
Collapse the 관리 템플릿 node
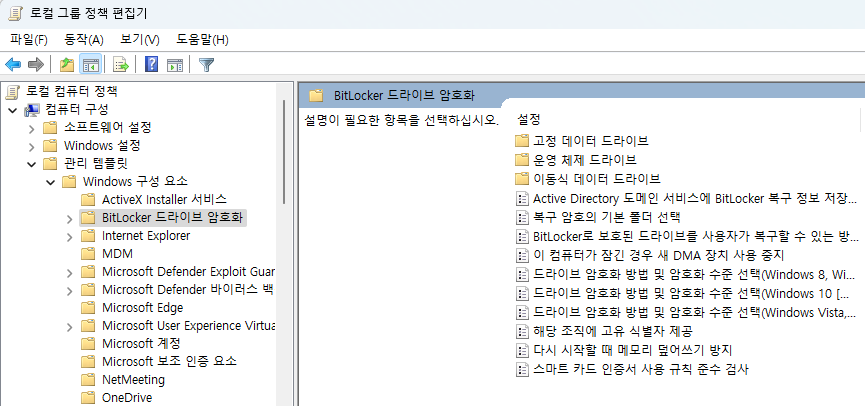coord(31,164)
